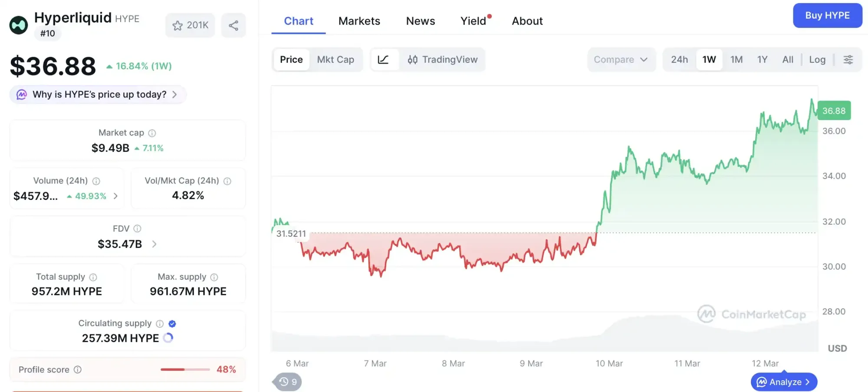Image resolution: width=868 pixels, height=392 pixels.
Task: Switch to the Markets tab
Action: pos(359,21)
